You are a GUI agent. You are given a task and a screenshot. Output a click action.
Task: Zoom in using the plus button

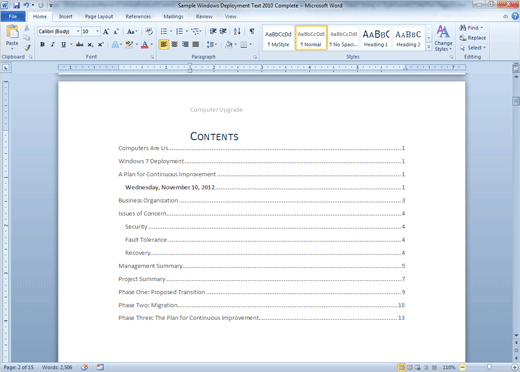[x=515, y=367]
